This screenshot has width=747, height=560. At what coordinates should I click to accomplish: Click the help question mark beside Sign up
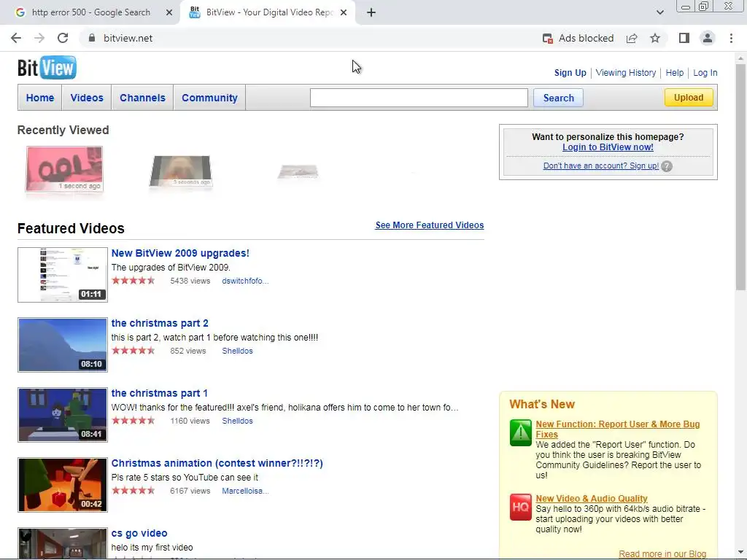point(667,166)
